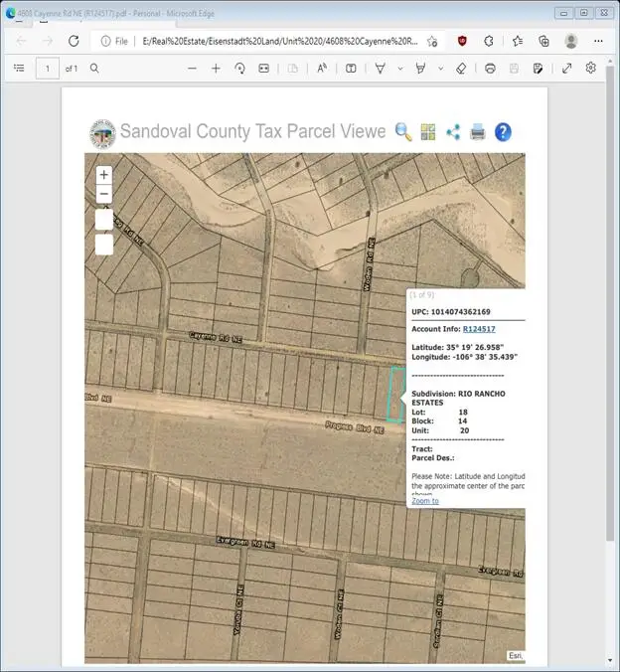The height and width of the screenshot is (672, 620).
Task: Click the Zoom to link in popup
Action: [x=424, y=501]
